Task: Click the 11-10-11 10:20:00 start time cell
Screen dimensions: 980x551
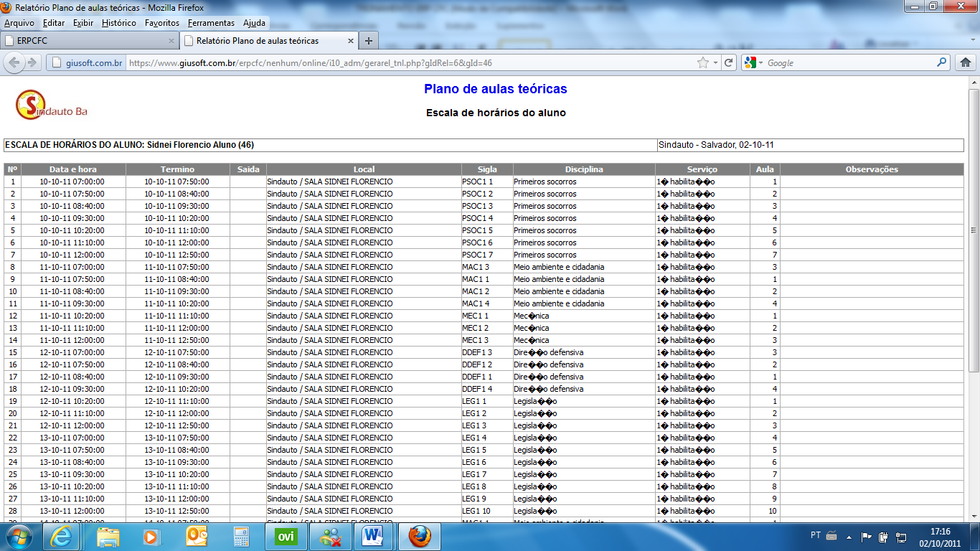Action: [72, 316]
